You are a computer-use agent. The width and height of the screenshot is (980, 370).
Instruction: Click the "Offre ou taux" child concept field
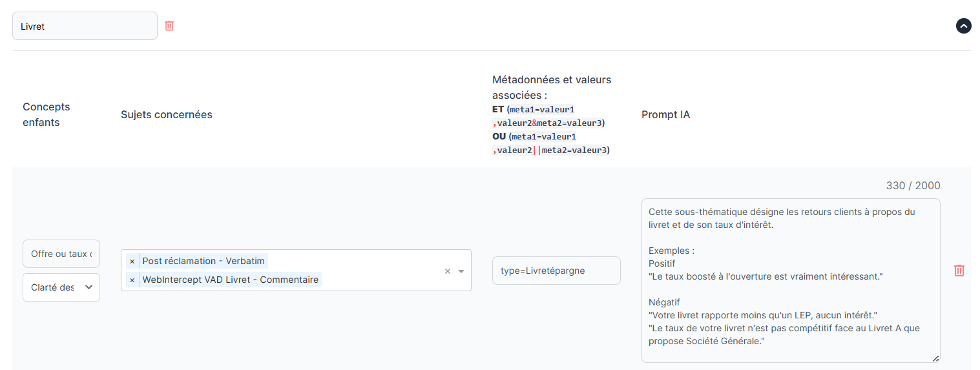[61, 254]
